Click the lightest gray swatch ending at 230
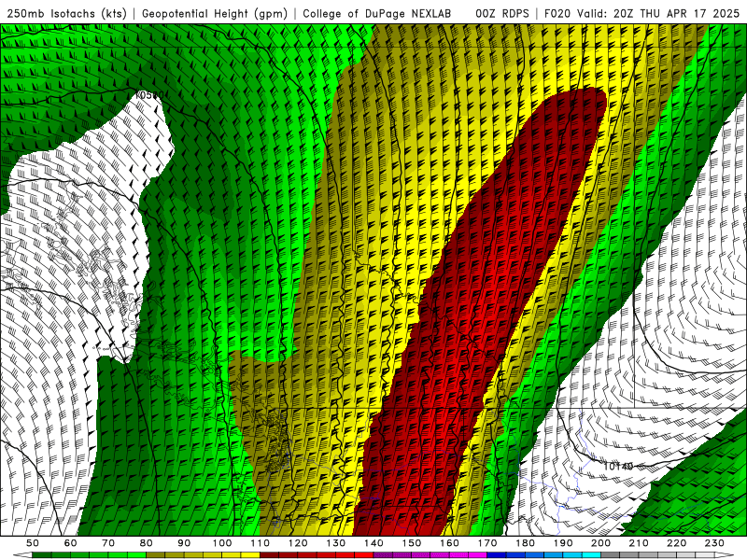The height and width of the screenshot is (560, 747). point(705,555)
